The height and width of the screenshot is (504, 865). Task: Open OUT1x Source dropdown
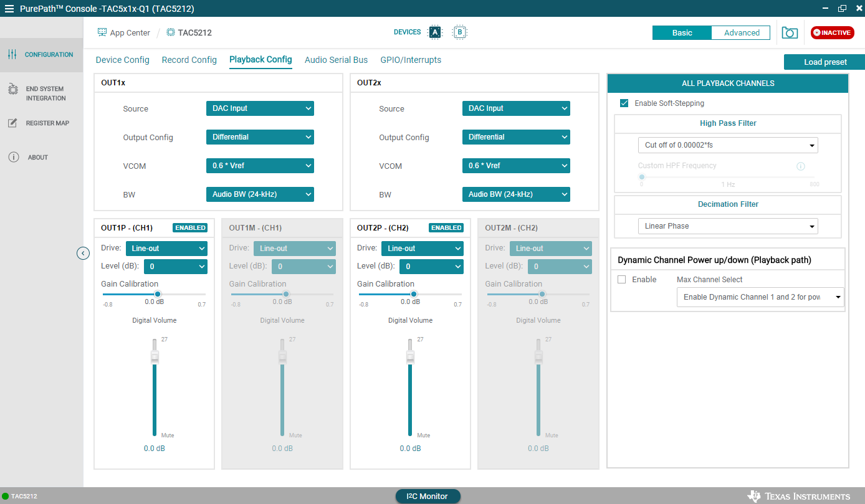tap(260, 108)
